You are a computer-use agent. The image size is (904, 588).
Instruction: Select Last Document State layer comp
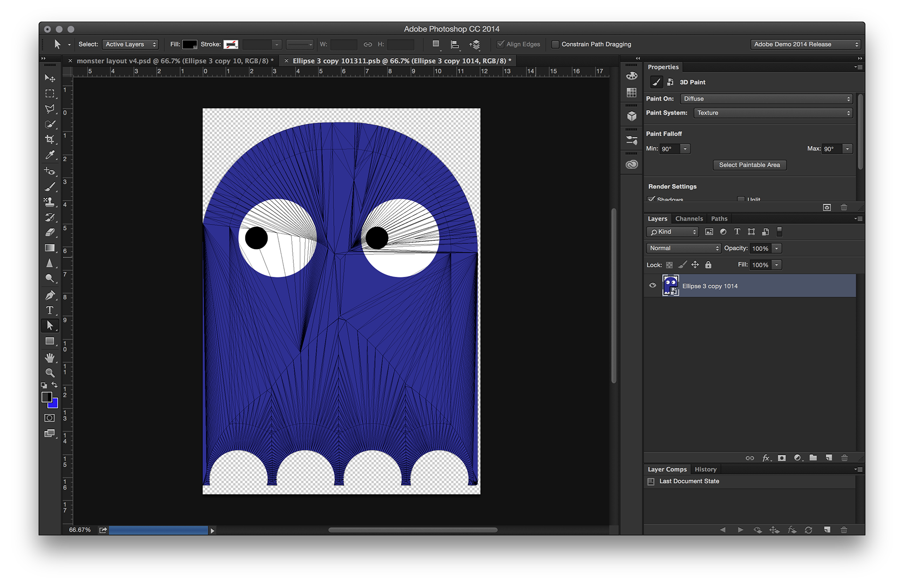(x=689, y=481)
